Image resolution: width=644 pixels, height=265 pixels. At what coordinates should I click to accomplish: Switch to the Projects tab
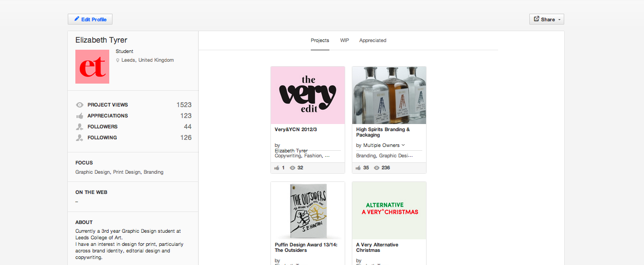pyautogui.click(x=320, y=40)
